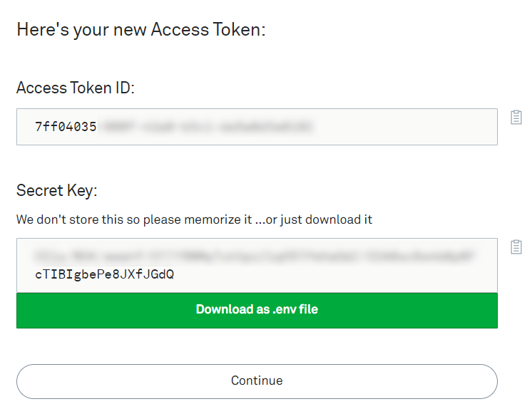
Task: Click the blurred first line of secret key
Action: coord(255,256)
